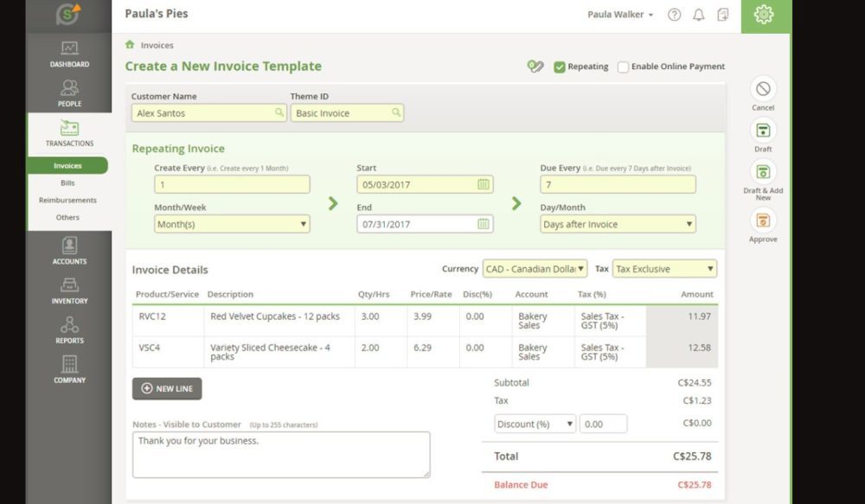Click the Notes text area
865x504 pixels.
tap(280, 455)
